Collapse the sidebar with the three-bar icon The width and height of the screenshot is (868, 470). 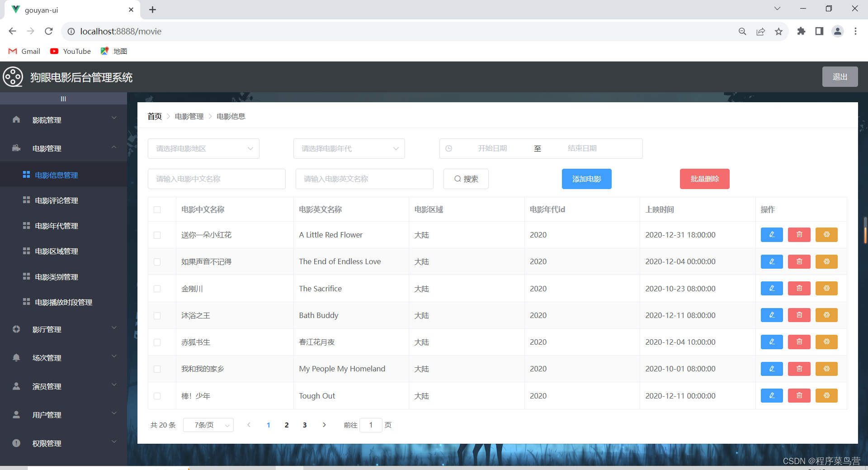pos(63,99)
